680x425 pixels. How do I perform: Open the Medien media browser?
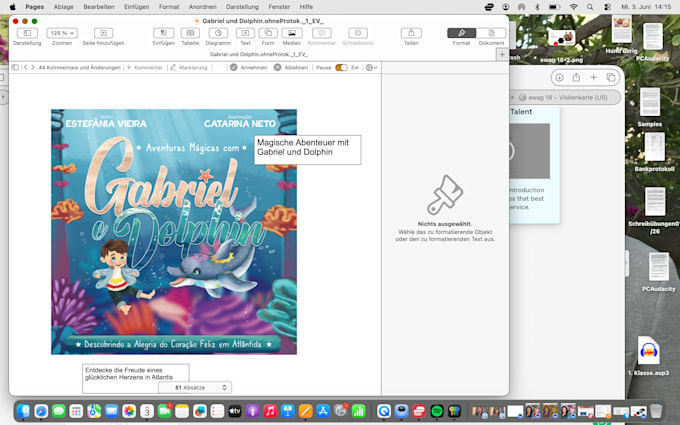292,33
